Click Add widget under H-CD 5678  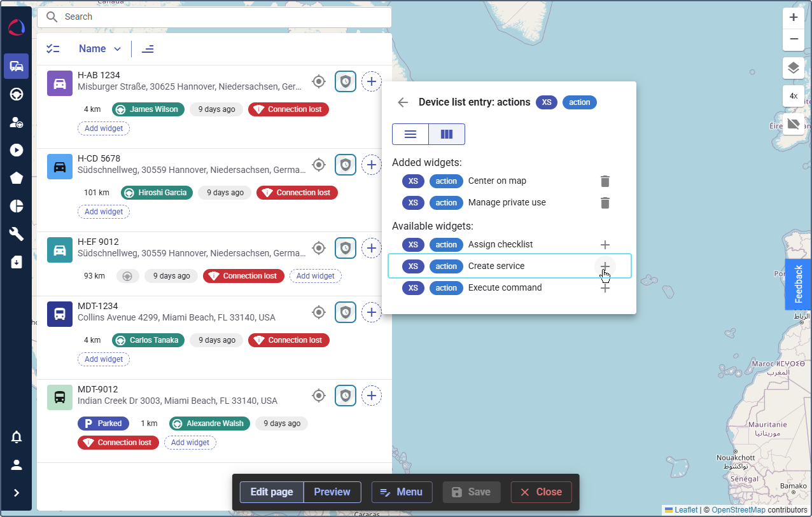[x=104, y=212]
